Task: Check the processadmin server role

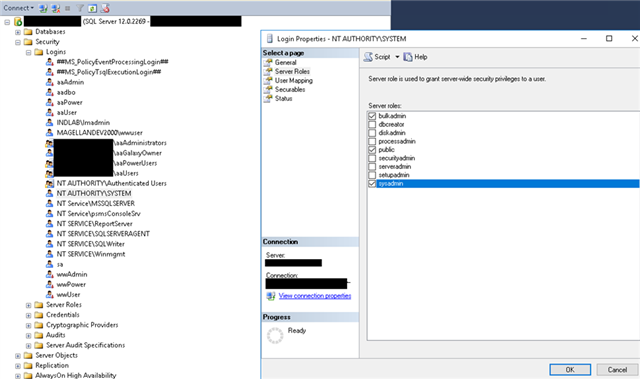Action: tap(372, 142)
